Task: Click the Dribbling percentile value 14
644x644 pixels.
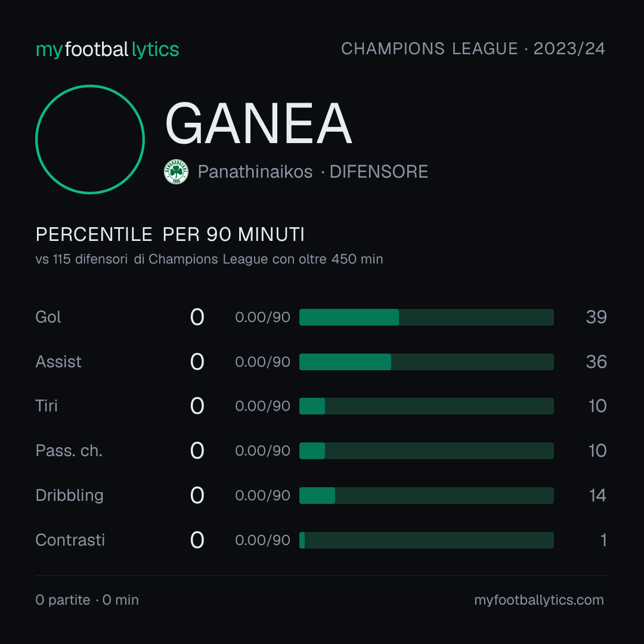Action: [x=597, y=496]
